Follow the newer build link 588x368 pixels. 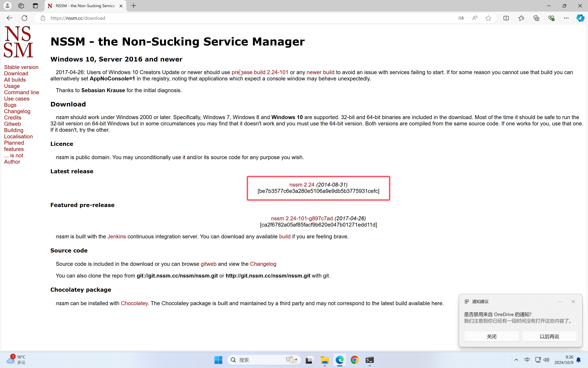pos(320,73)
